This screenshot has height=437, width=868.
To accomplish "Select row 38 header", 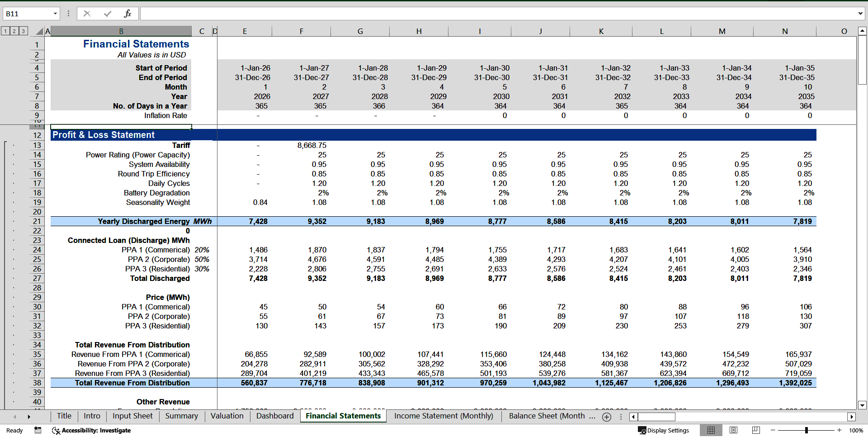I will tap(37, 383).
